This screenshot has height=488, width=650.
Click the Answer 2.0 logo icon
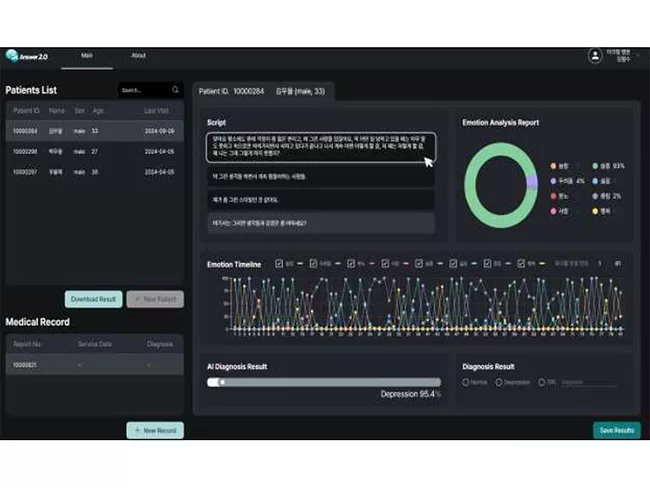click(12, 56)
